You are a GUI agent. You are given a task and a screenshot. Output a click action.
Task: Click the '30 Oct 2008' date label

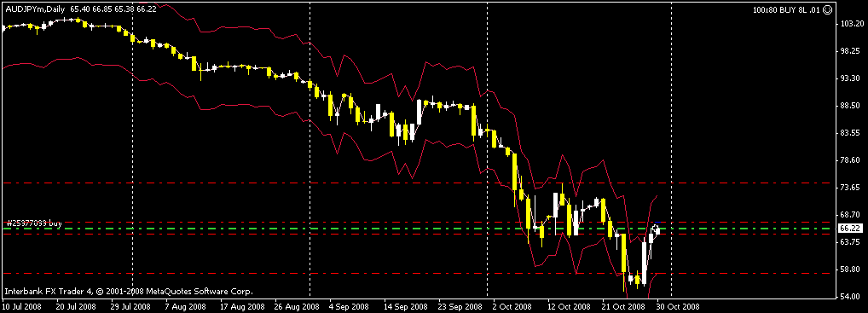(679, 306)
